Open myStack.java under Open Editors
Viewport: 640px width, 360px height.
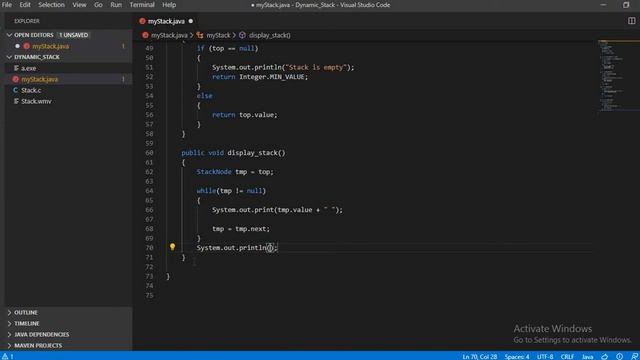click(51, 46)
